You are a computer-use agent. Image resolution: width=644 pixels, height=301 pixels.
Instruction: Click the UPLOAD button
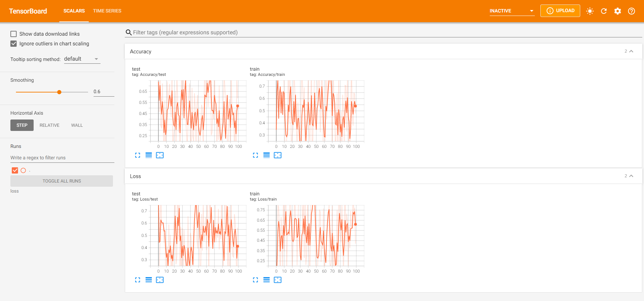[x=560, y=11]
